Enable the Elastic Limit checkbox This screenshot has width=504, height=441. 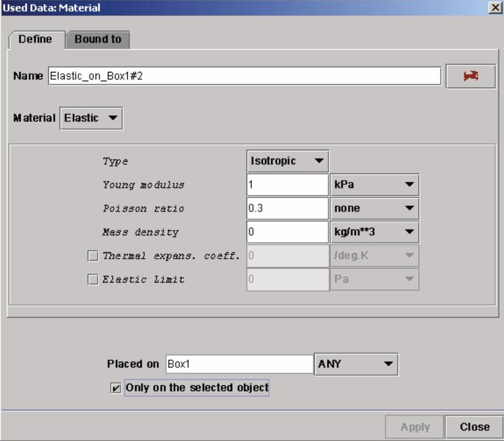pyautogui.click(x=92, y=279)
